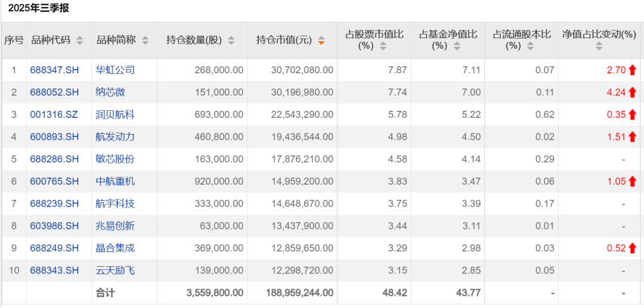The height and width of the screenshot is (308, 644).
Task: Open stock code 600893.SH link
Action: [54, 137]
